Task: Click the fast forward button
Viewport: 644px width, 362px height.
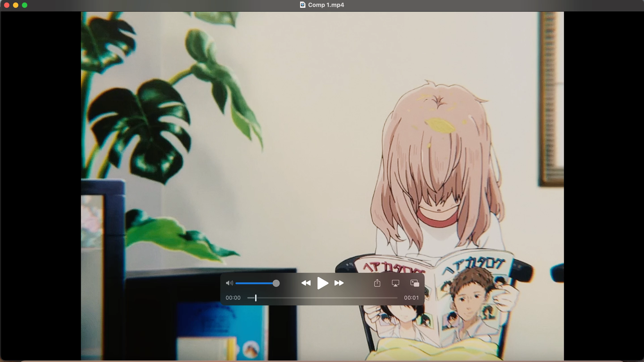Action: point(339,283)
